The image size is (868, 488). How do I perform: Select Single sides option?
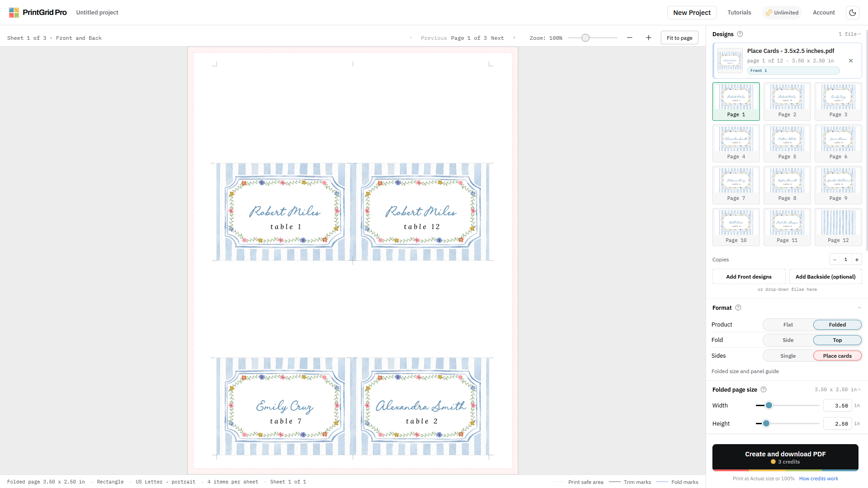pos(788,356)
